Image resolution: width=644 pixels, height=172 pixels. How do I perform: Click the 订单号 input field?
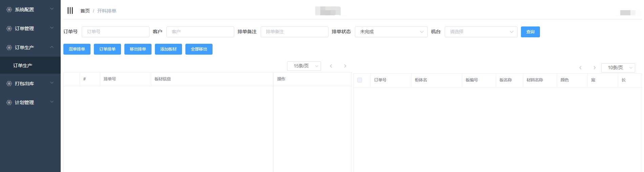115,32
